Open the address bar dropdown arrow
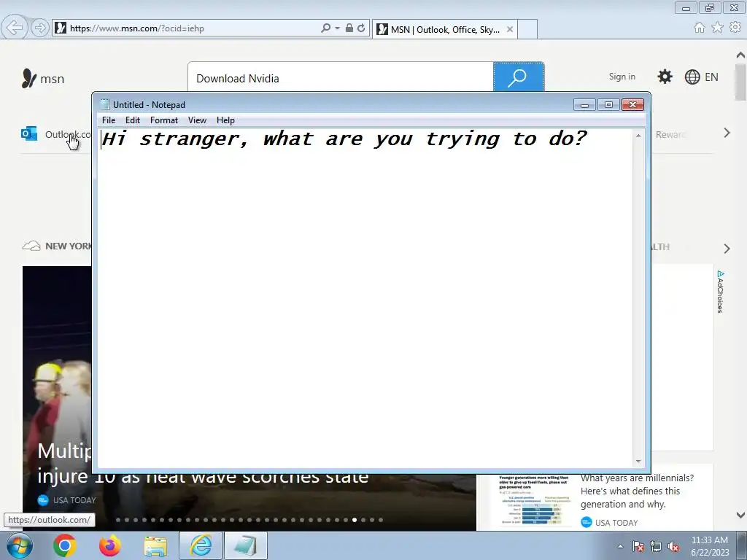Viewport: 747px width, 560px height. [337, 28]
